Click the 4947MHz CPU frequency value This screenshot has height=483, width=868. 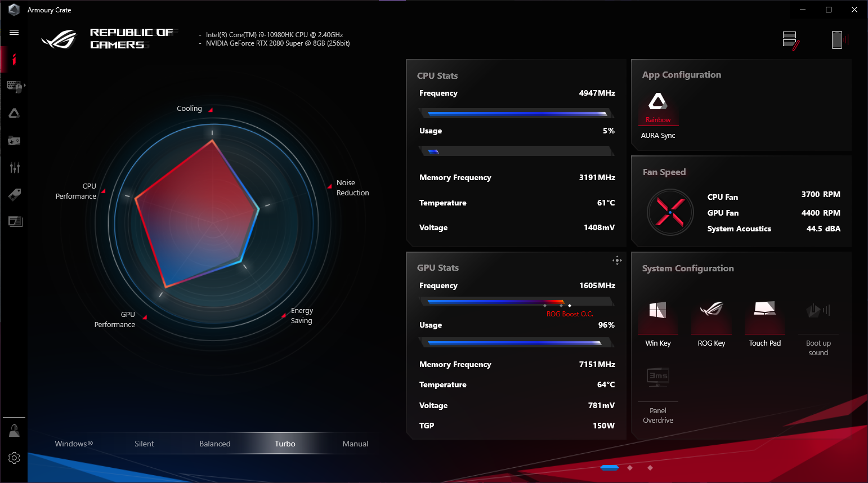pyautogui.click(x=597, y=93)
